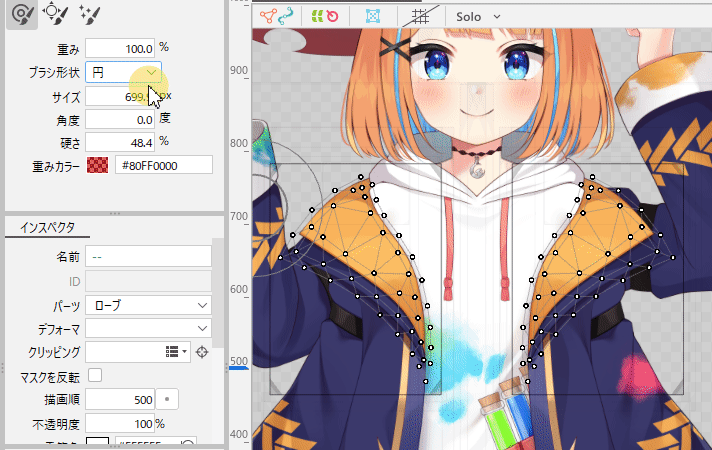This screenshot has width=712, height=450.
Task: Click the サイズ size value field
Action: click(120, 96)
